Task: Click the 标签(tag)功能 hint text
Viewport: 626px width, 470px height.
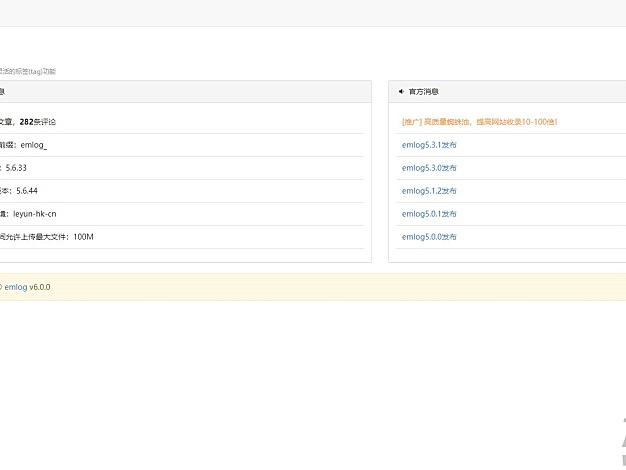Action: point(28,71)
